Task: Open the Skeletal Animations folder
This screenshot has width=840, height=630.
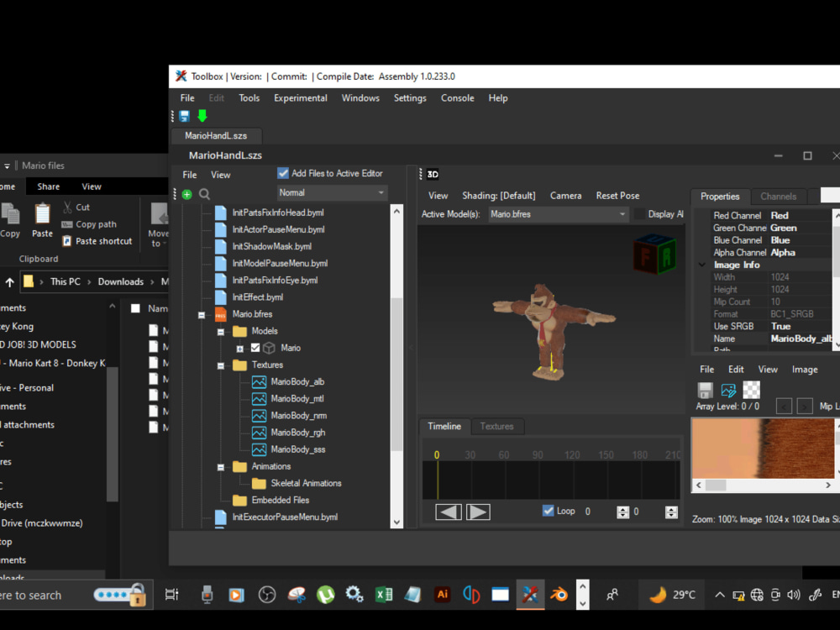Action: point(306,483)
